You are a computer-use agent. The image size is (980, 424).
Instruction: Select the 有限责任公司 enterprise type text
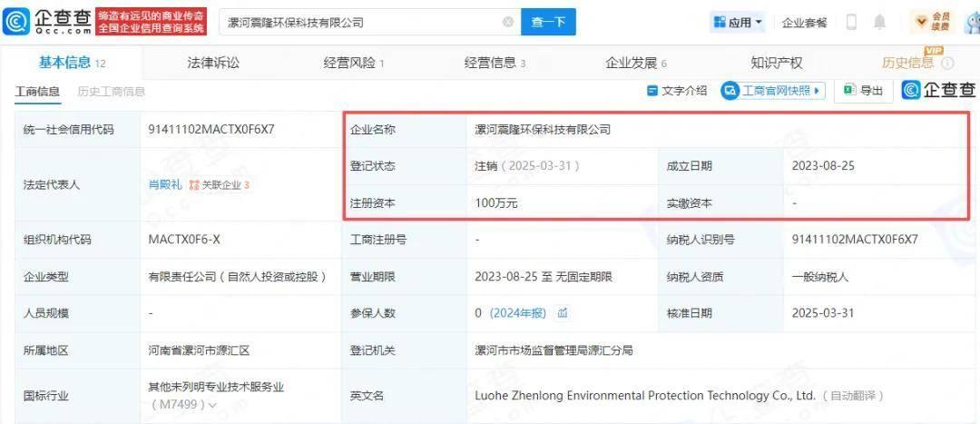point(238,276)
